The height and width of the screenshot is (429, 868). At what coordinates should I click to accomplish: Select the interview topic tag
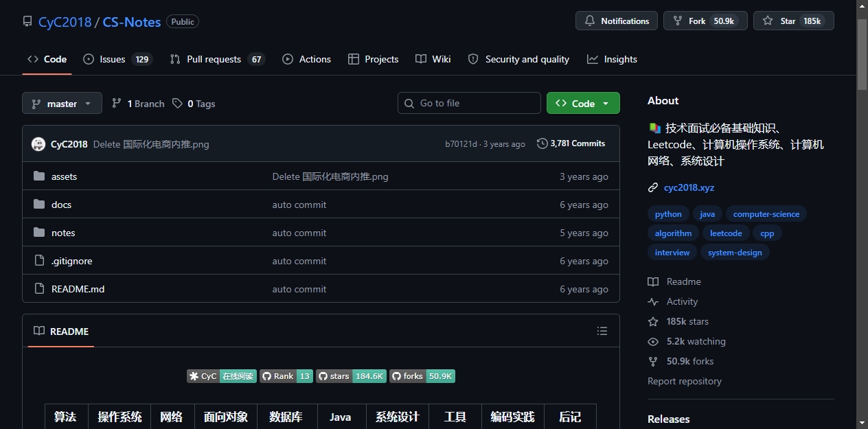tap(672, 253)
